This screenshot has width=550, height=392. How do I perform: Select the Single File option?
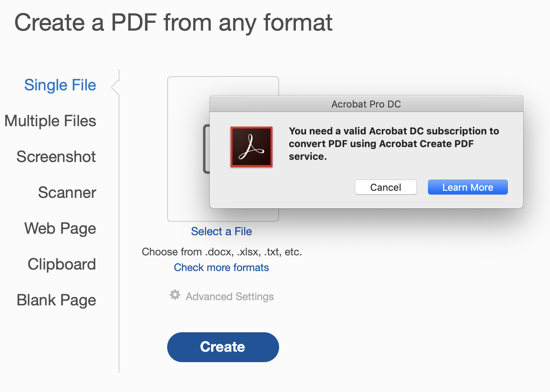pyautogui.click(x=60, y=85)
